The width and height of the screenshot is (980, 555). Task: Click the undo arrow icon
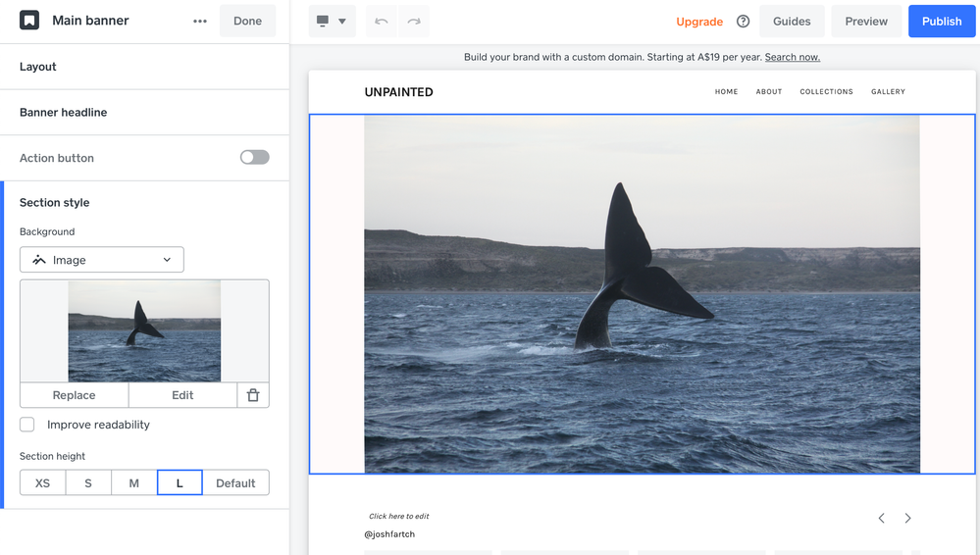coord(382,21)
